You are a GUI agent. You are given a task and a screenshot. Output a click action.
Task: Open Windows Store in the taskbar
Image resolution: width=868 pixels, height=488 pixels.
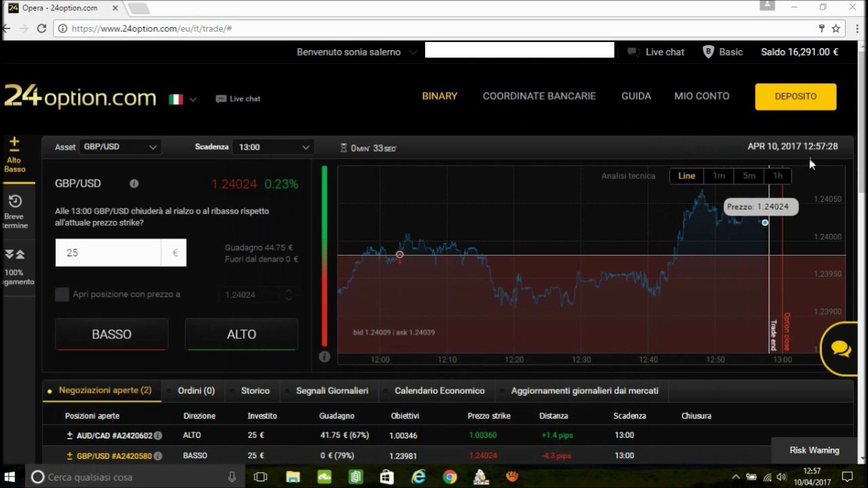(387, 477)
